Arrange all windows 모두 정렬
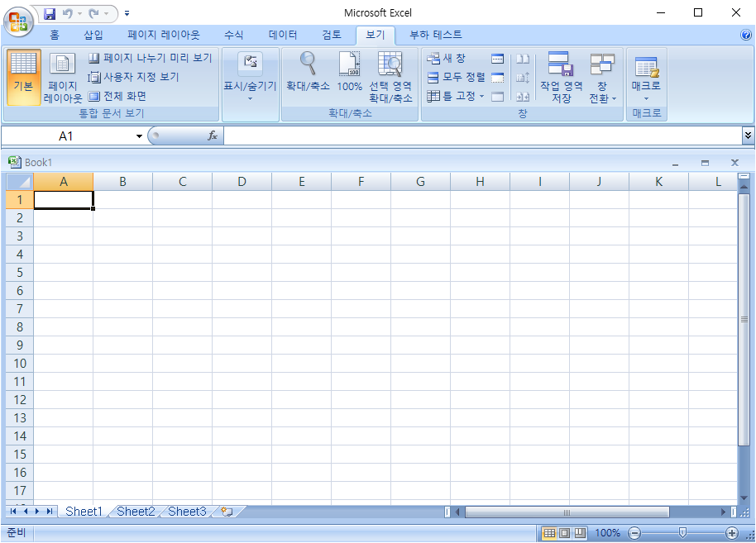756x543 pixels. point(456,77)
